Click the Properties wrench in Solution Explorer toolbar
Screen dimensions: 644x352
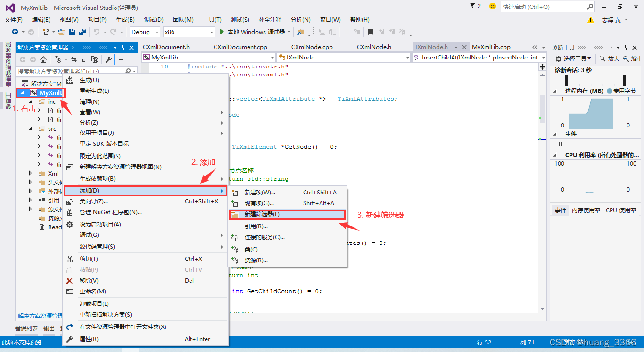108,59
